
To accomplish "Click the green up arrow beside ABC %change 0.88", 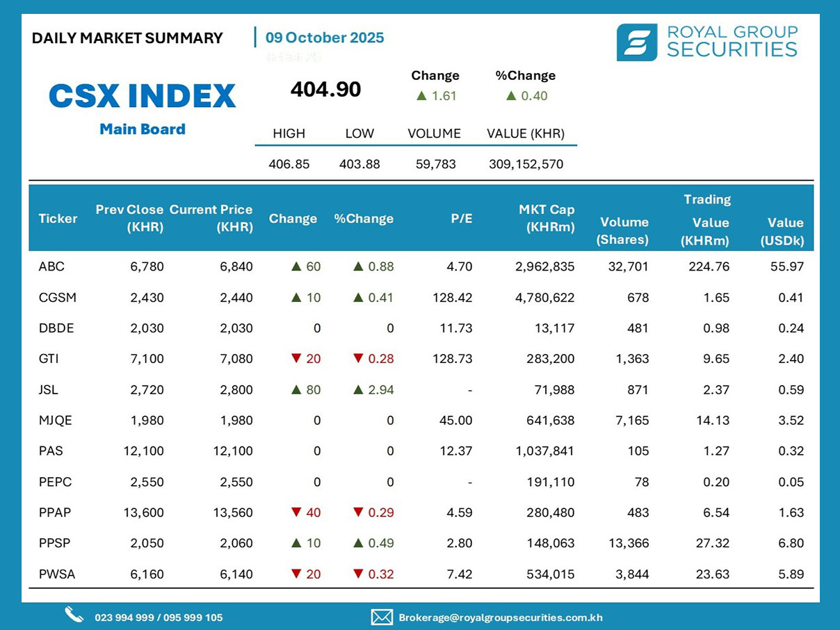I will tap(359, 266).
